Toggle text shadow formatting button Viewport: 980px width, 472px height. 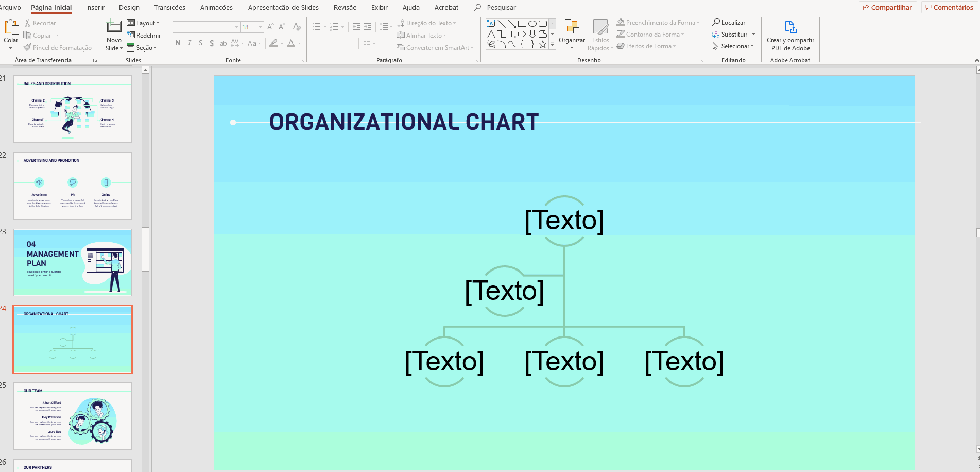[212, 43]
